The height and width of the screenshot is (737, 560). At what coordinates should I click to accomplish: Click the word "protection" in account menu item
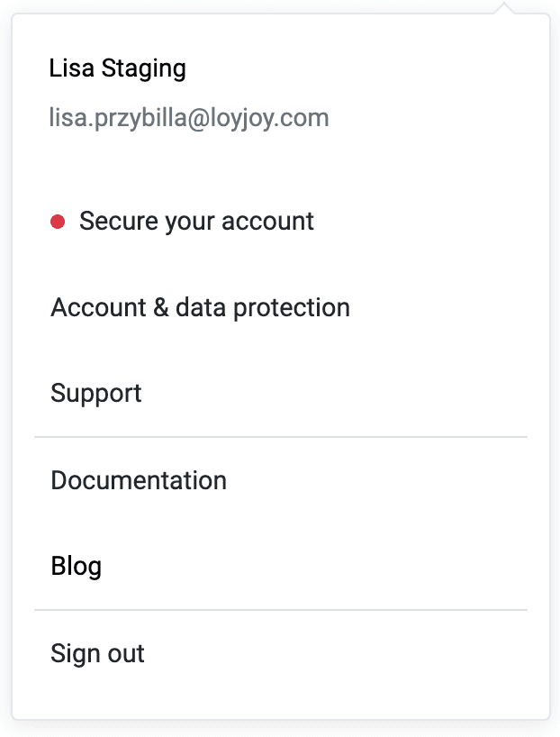292,308
